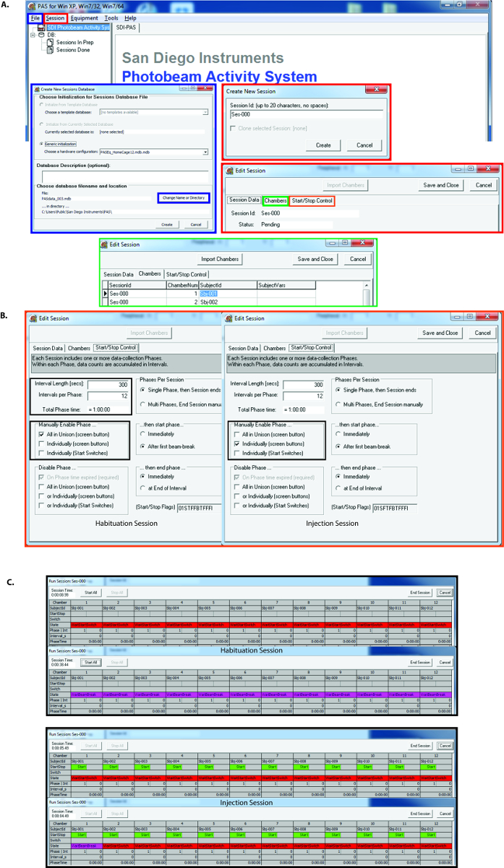Select the SDI-PAS tab
Viewport: 504px width, 868px height.
click(127, 27)
